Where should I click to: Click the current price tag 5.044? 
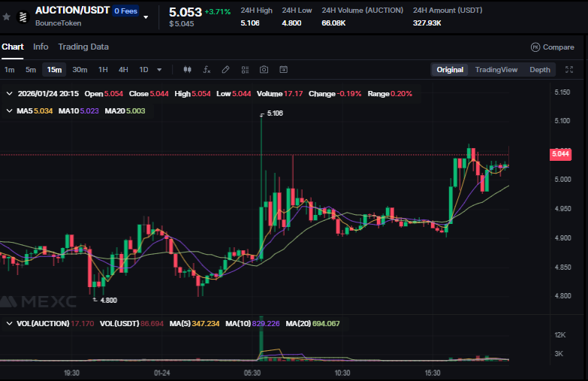pyautogui.click(x=561, y=154)
